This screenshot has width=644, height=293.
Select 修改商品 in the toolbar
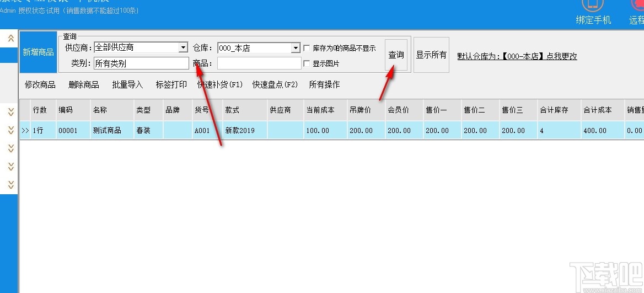[40, 84]
